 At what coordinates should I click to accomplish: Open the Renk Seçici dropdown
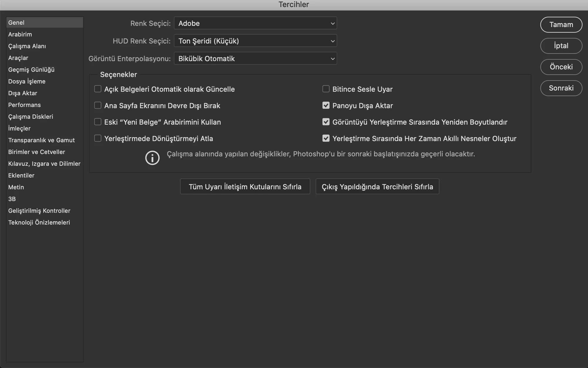tap(255, 23)
